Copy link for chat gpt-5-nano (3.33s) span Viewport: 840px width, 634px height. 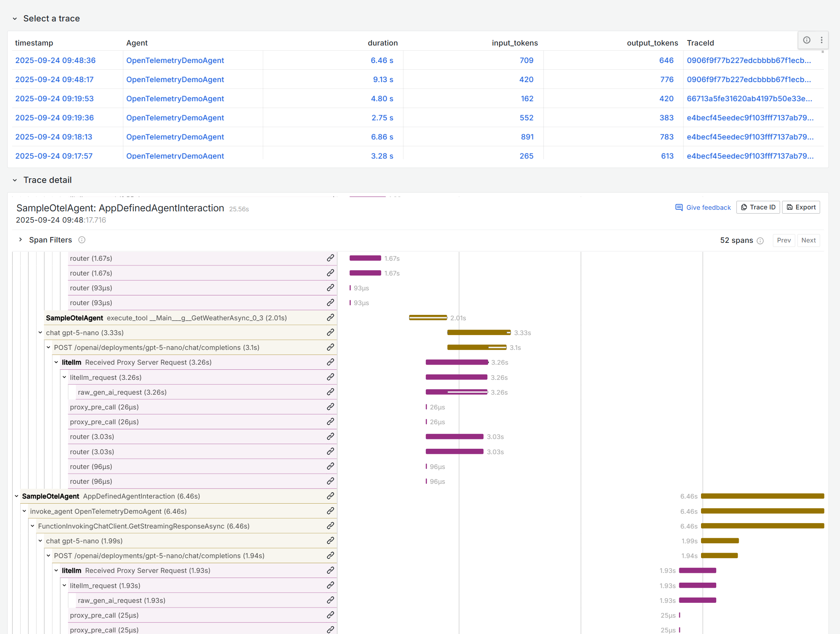(x=330, y=332)
